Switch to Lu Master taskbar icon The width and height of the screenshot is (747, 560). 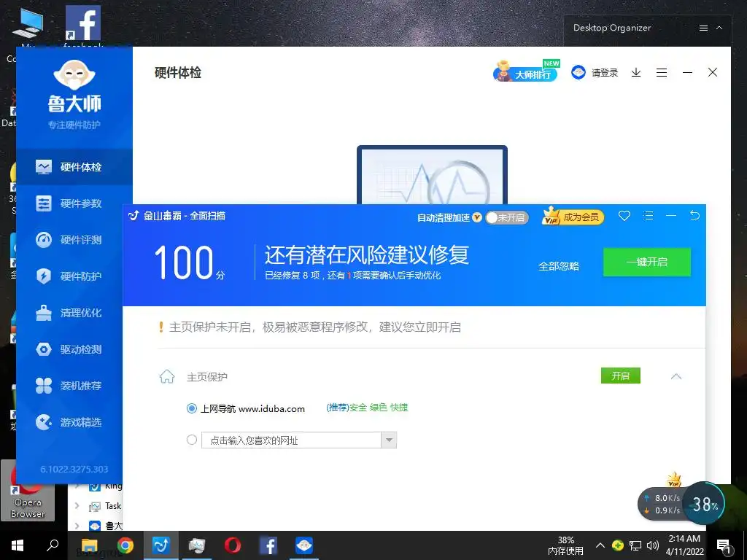tap(304, 545)
